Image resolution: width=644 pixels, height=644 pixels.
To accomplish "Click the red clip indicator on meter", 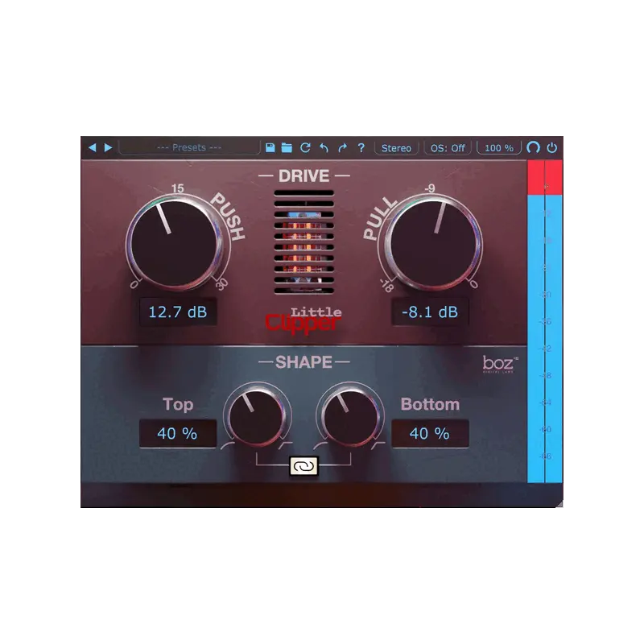I will (545, 178).
